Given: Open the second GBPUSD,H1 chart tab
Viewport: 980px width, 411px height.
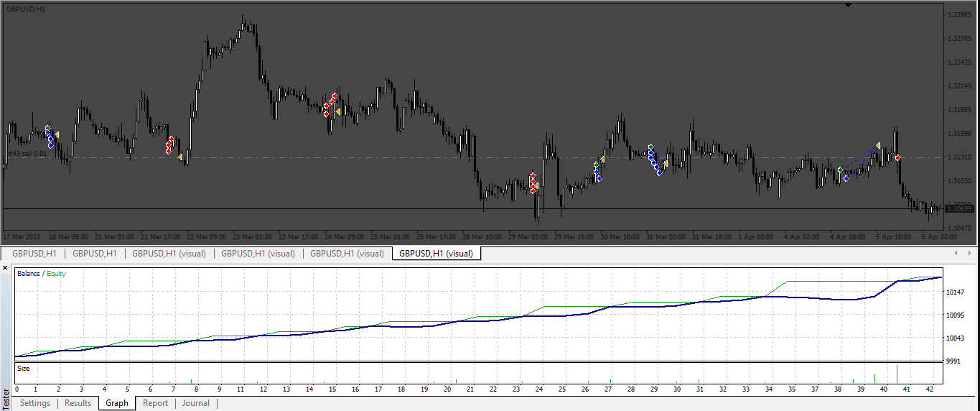Looking at the screenshot, I should 94,253.
